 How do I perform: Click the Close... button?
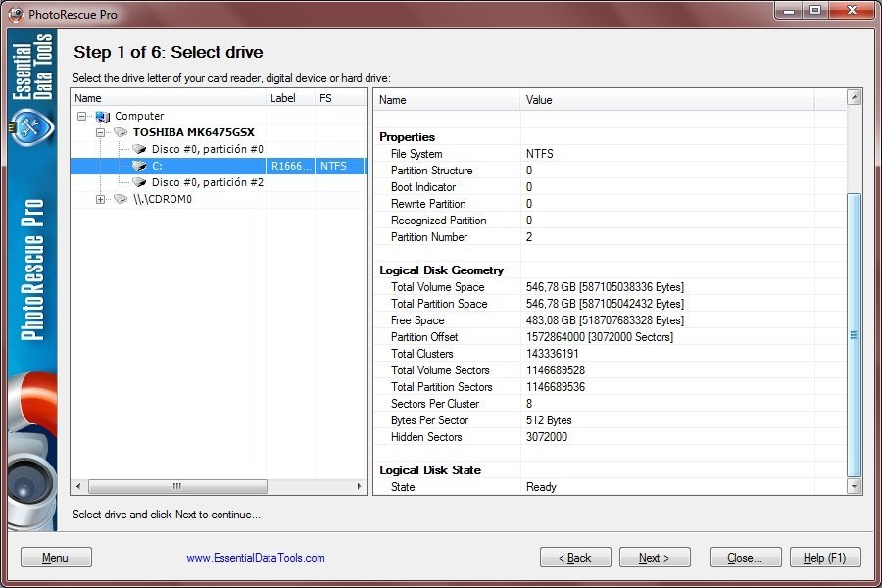coord(746,557)
